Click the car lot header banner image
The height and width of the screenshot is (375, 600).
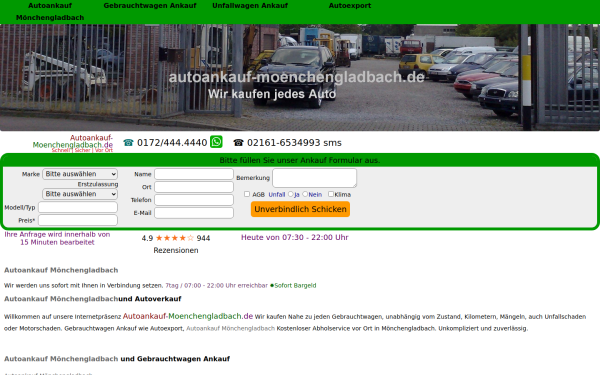[x=300, y=77]
